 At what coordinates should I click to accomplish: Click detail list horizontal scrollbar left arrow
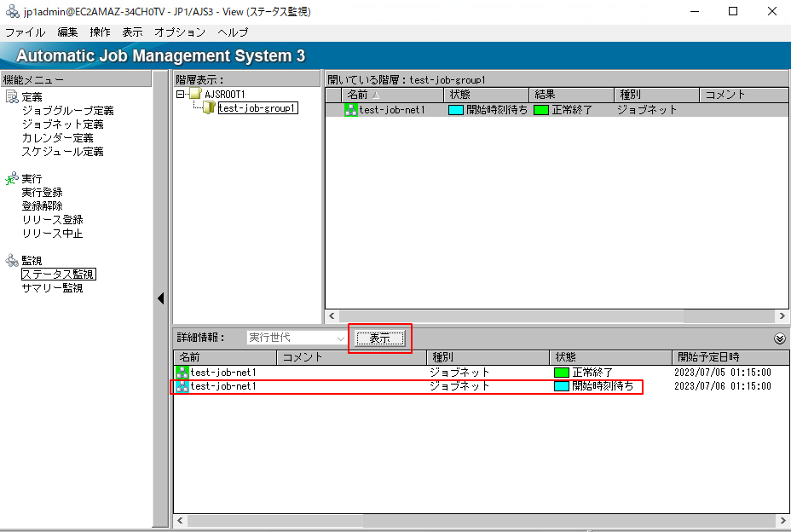click(180, 520)
